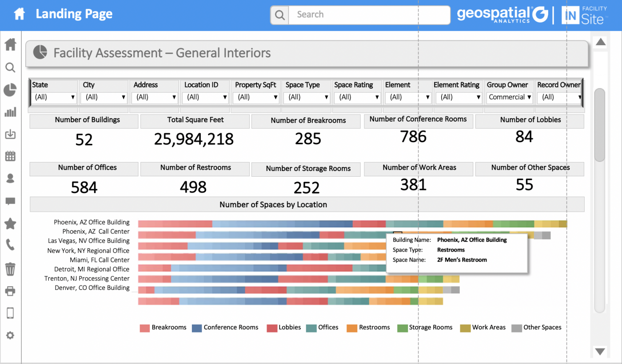Open Home from the left sidebar

point(10,44)
